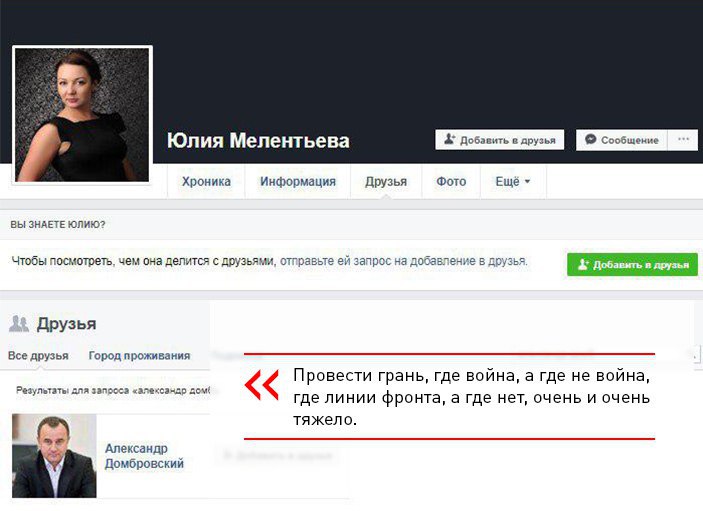This screenshot has width=703, height=511.
Task: Click the Добавить в друзья header button
Action: 499,140
